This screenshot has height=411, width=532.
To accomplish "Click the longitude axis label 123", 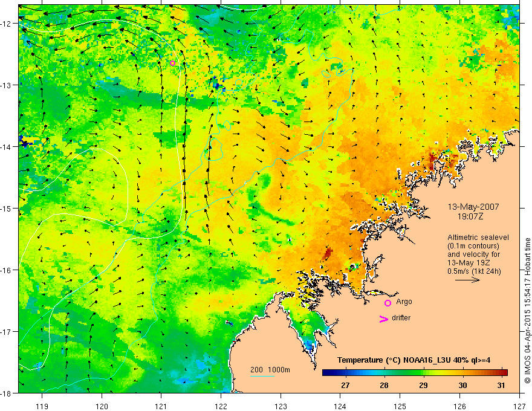I will (x=281, y=406).
